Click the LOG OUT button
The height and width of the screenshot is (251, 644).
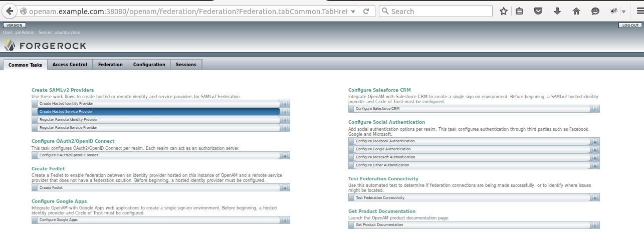pyautogui.click(x=630, y=25)
